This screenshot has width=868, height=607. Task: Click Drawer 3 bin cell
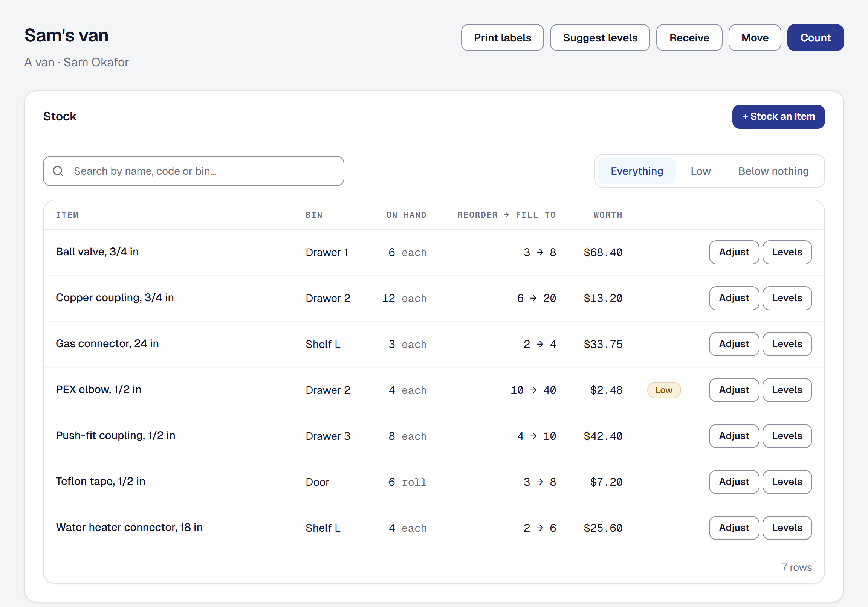tap(328, 436)
